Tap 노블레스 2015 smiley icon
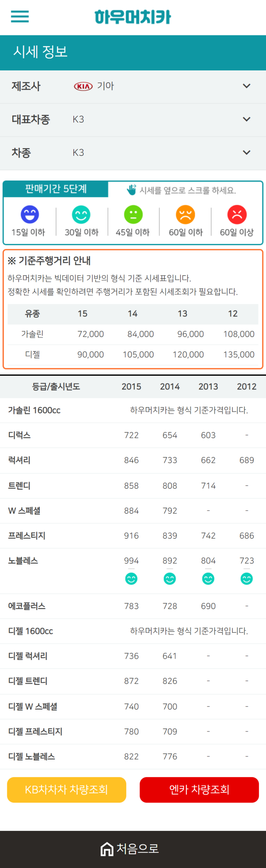This screenshot has width=266, height=868. click(131, 578)
